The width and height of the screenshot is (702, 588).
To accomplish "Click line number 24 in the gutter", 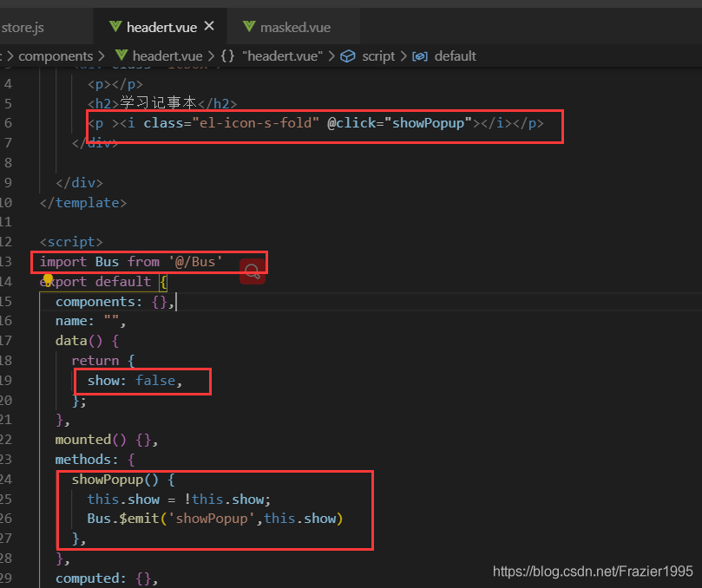I will coord(6,480).
